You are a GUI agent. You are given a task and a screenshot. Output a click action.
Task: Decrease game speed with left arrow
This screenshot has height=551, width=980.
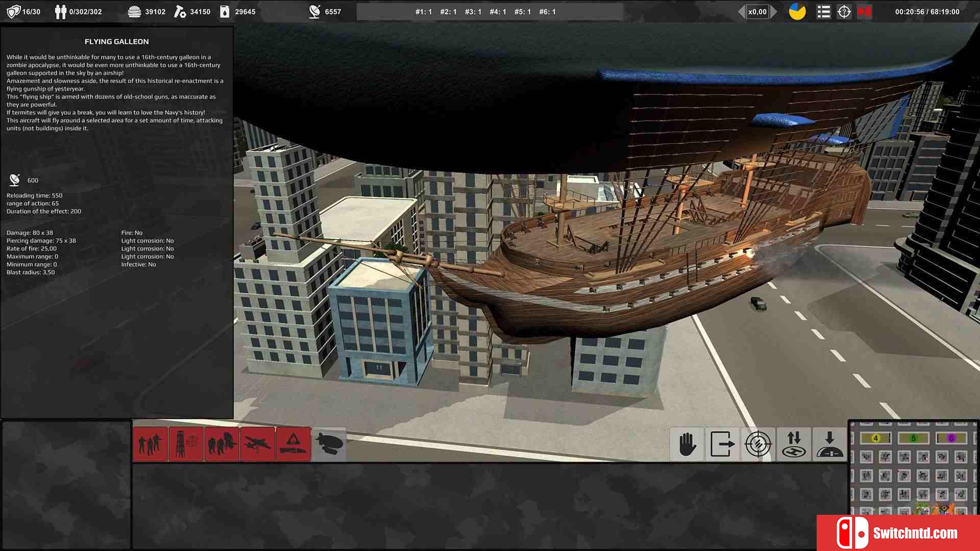pos(741,11)
